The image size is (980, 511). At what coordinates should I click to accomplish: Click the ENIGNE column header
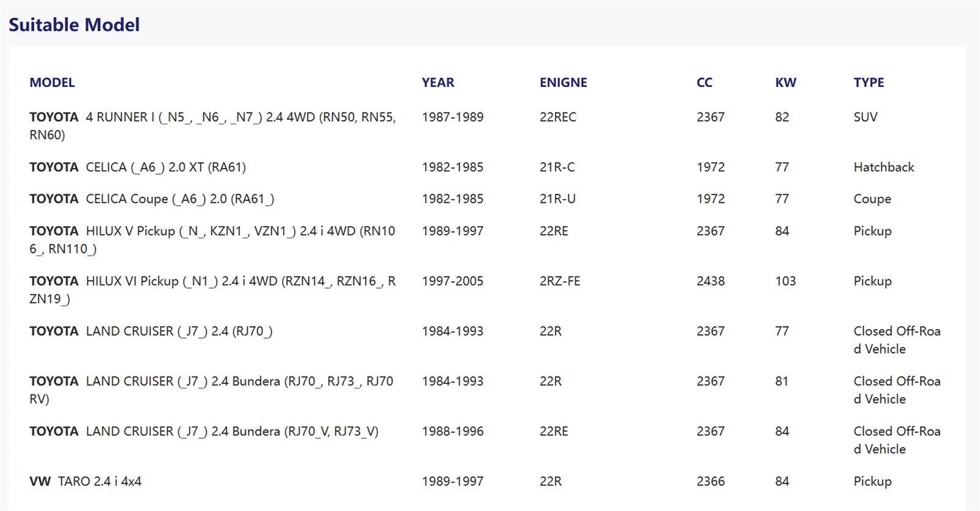[x=563, y=83]
